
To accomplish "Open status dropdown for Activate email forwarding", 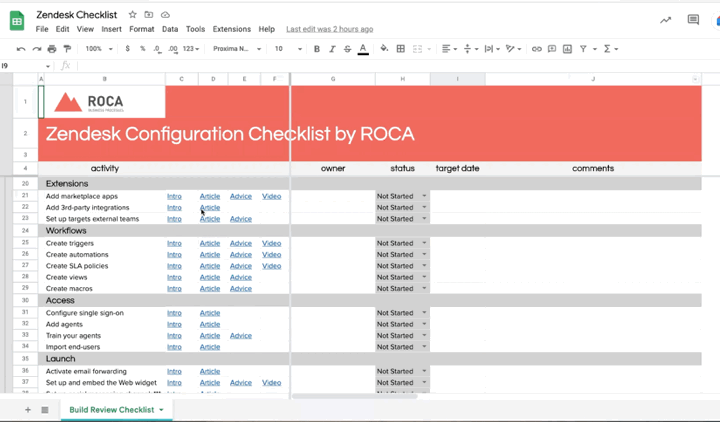I will [424, 371].
